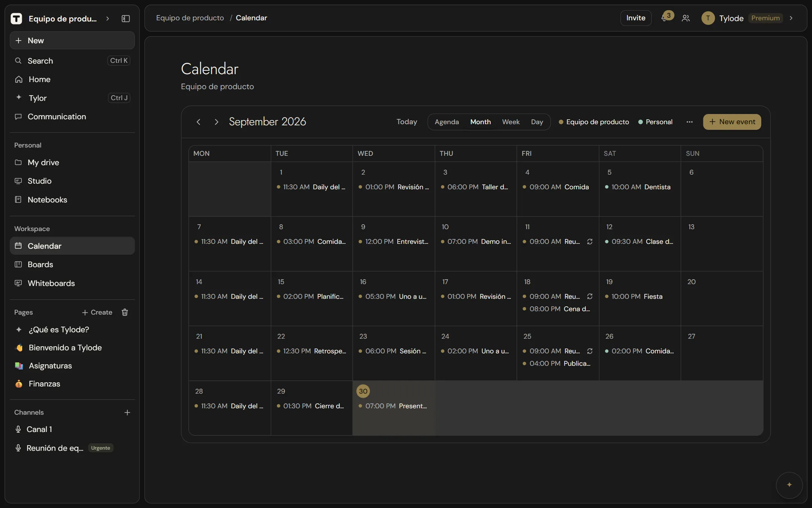Open 07:00 PM Demo event
The image size is (812, 508).
tap(475, 242)
